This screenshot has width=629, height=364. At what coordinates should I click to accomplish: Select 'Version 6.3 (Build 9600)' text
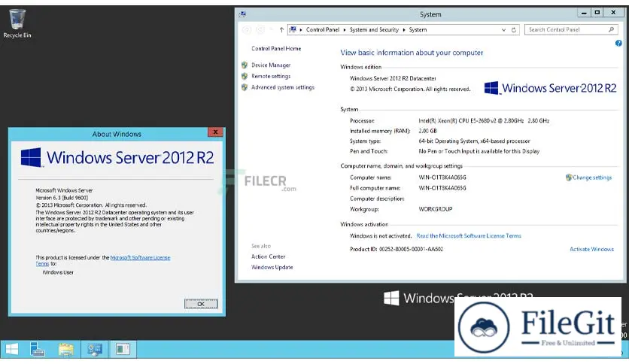point(62,198)
